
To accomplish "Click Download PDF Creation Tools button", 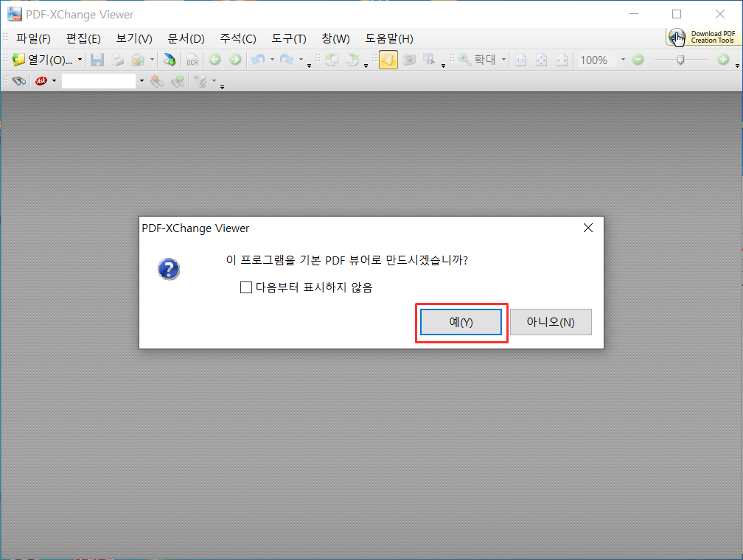I will click(702, 37).
